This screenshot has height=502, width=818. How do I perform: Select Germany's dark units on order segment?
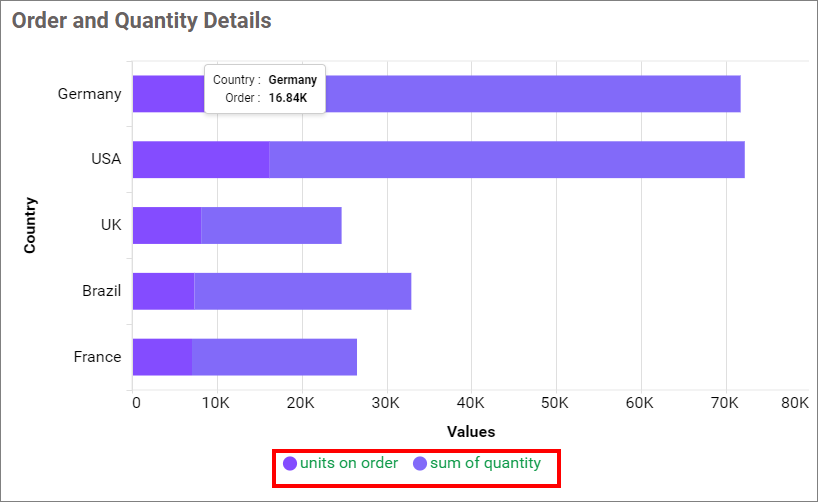167,94
